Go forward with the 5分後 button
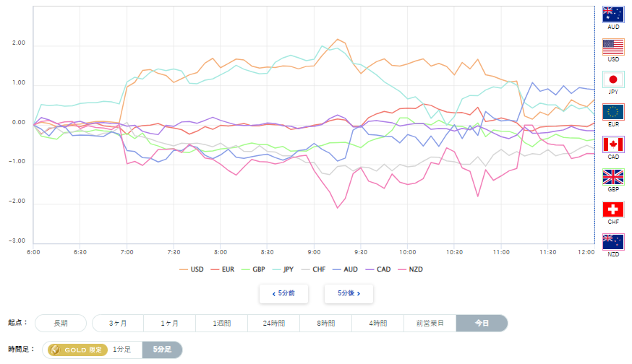 [349, 293]
